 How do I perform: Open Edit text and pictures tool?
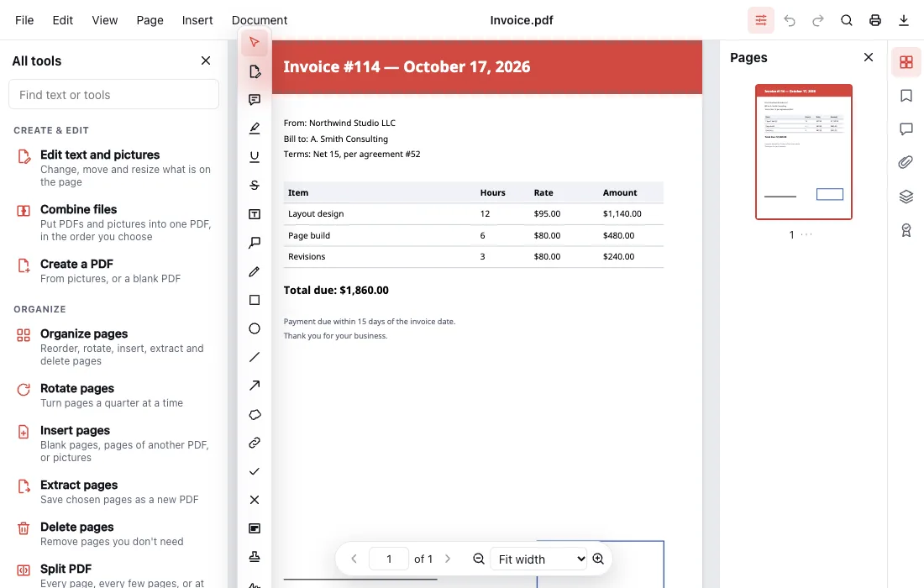pyautogui.click(x=113, y=168)
